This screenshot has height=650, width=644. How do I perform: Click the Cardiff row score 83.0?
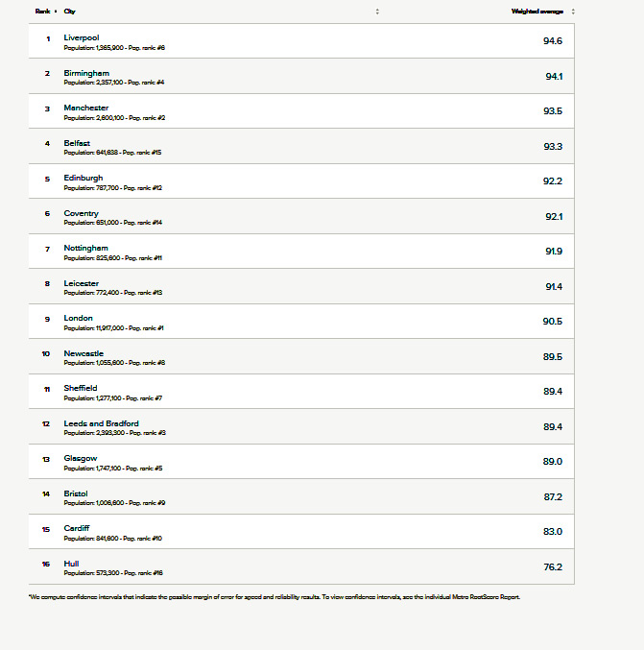pos(553,532)
